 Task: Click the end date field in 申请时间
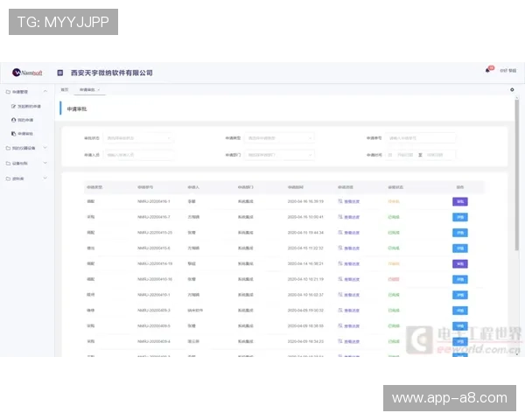435,155
